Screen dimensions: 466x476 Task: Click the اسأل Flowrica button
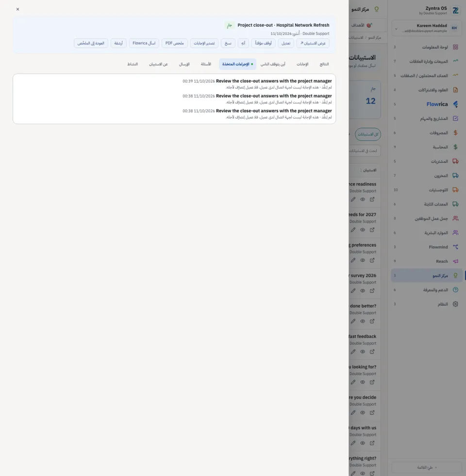pyautogui.click(x=144, y=43)
